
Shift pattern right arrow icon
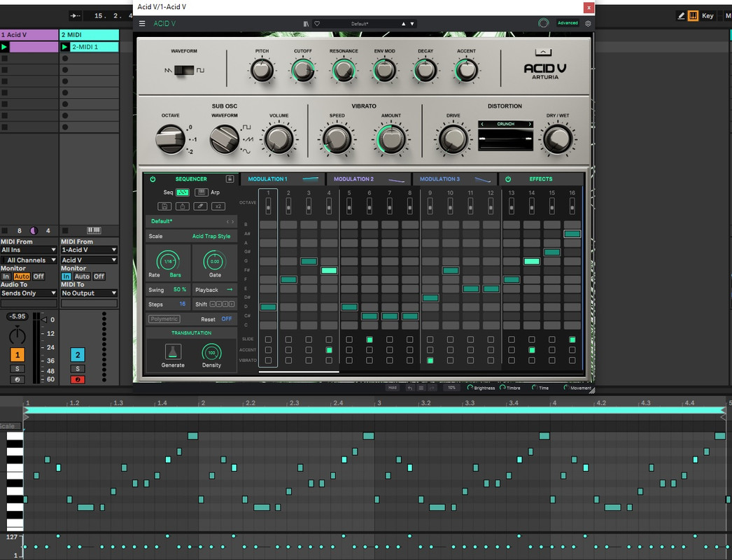tap(232, 304)
